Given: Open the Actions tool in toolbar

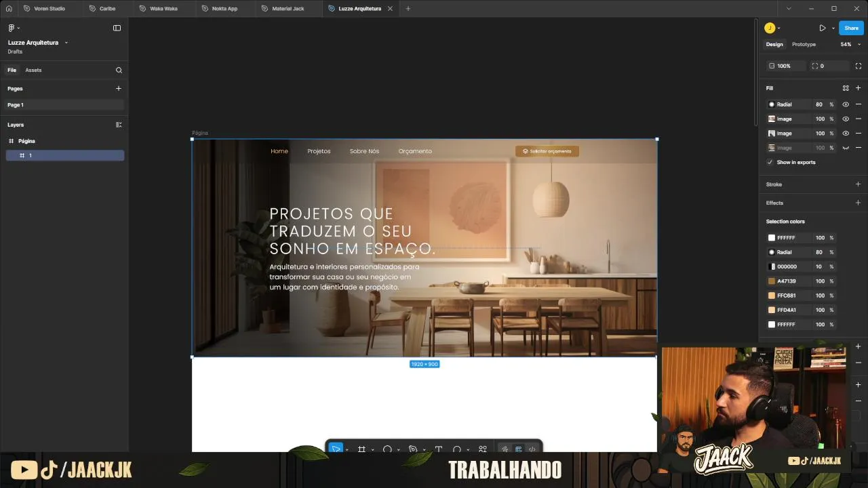Looking at the screenshot, I should 483,449.
